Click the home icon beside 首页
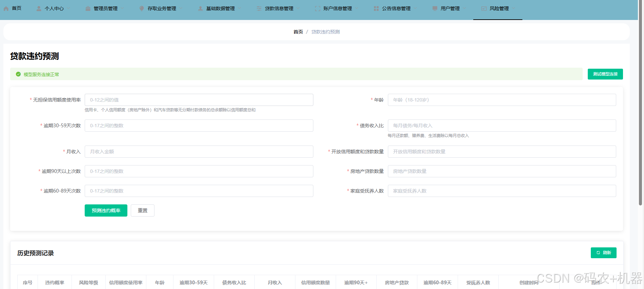 (x=6, y=8)
